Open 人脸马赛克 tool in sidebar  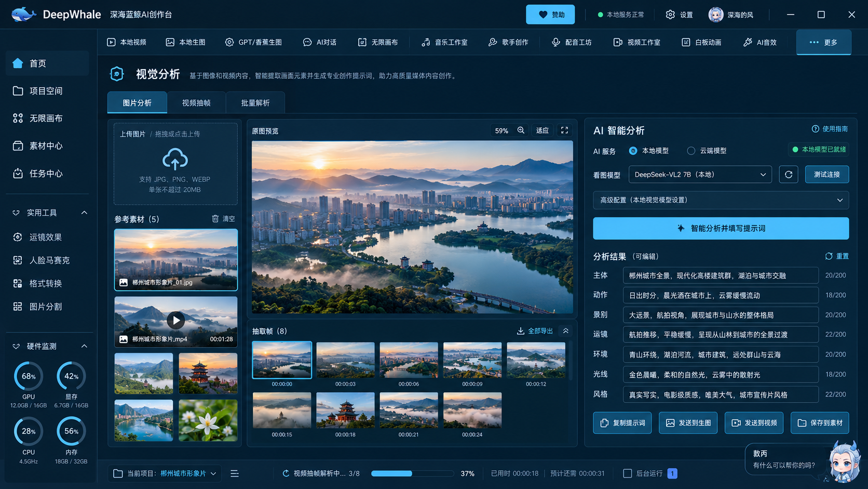click(49, 260)
